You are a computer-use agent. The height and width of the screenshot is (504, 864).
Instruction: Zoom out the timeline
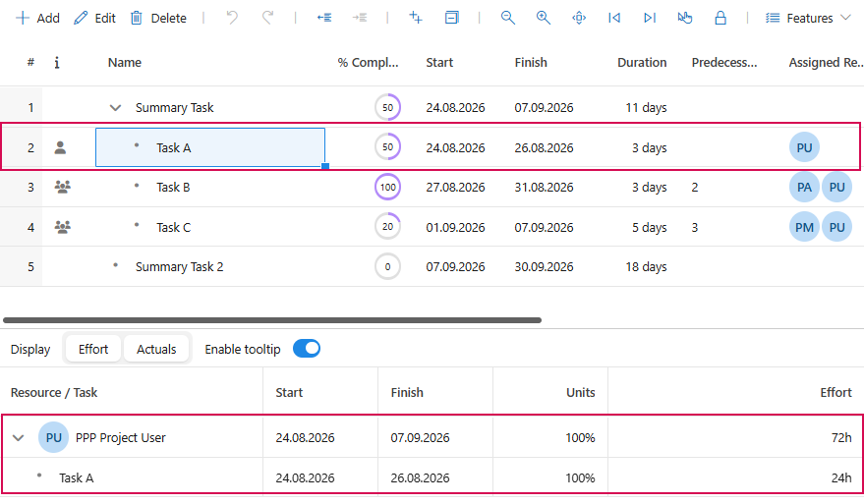click(507, 19)
